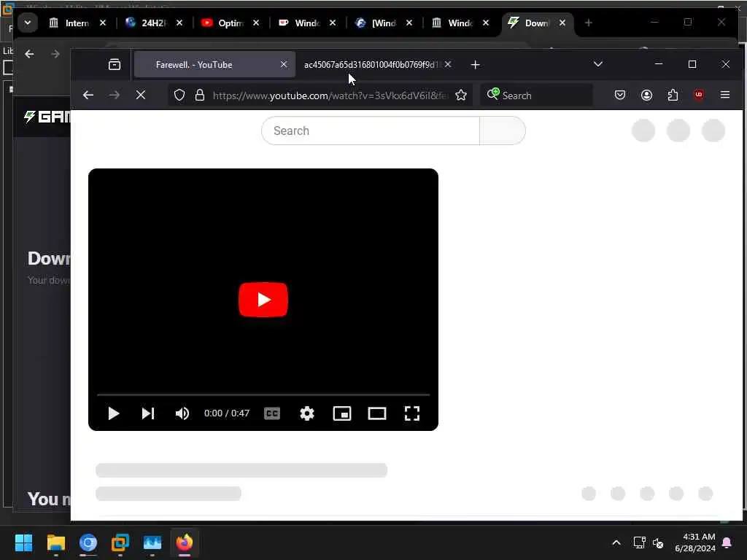Click the YouTube search submit button
The height and width of the screenshot is (560, 747).
click(503, 131)
